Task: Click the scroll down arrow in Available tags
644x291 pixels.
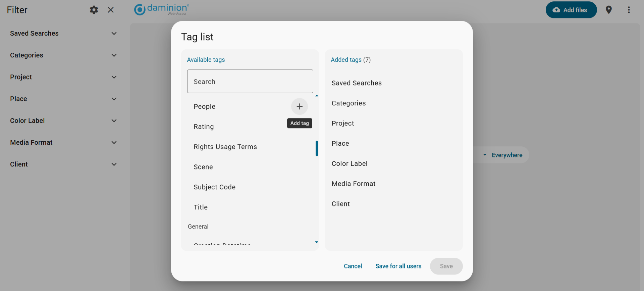Action: click(x=317, y=242)
